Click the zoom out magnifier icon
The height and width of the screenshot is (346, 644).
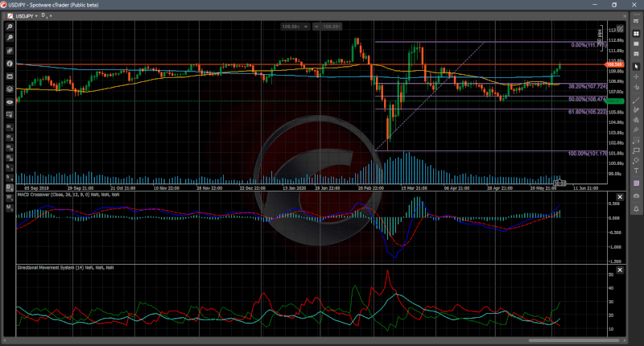coord(10,38)
